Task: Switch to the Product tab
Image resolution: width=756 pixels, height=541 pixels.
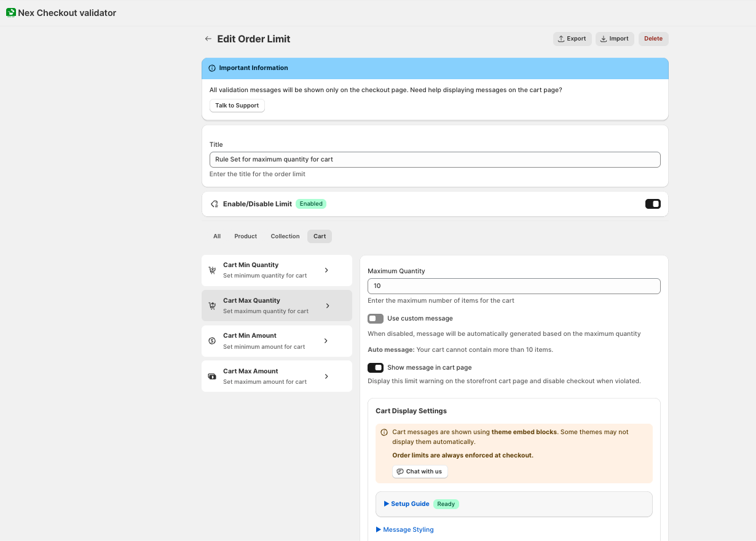Action: pyautogui.click(x=245, y=236)
